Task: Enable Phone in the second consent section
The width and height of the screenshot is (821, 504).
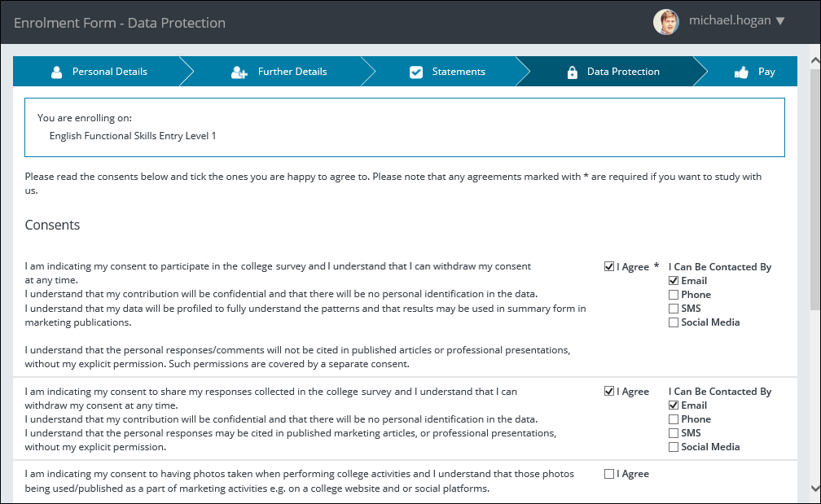Action: (x=674, y=419)
